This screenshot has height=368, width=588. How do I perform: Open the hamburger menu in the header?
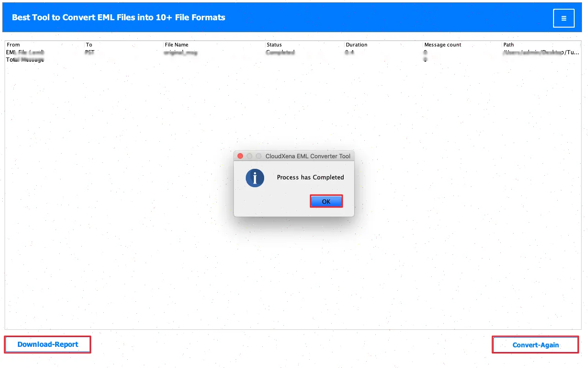point(564,18)
